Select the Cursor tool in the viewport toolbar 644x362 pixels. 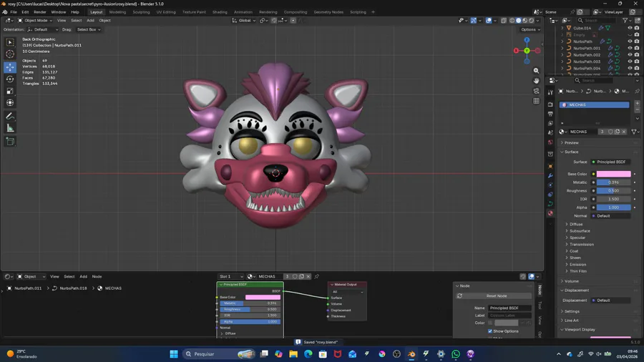tap(10, 54)
